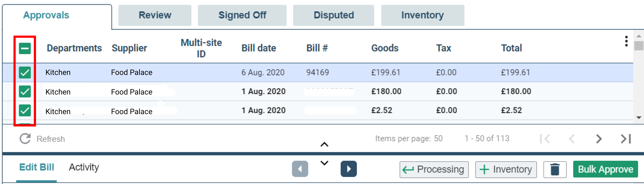
Task: Open the items per page dropdown
Action: [438, 138]
